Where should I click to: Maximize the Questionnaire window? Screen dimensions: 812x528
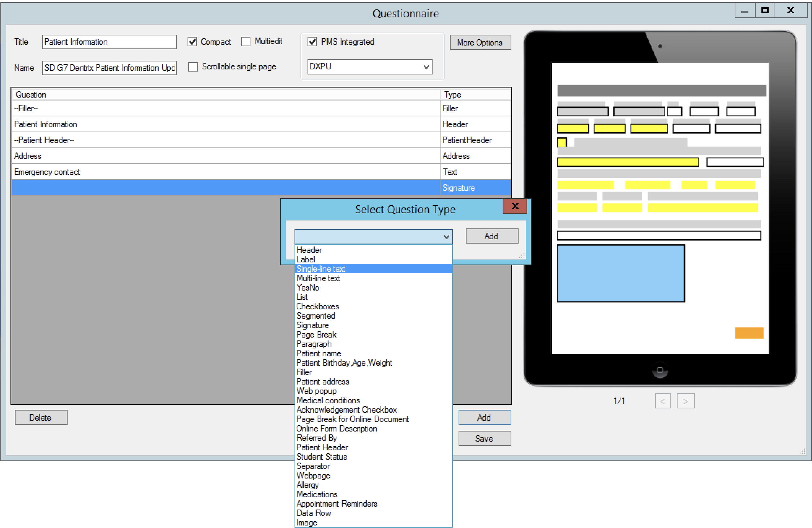(x=765, y=10)
